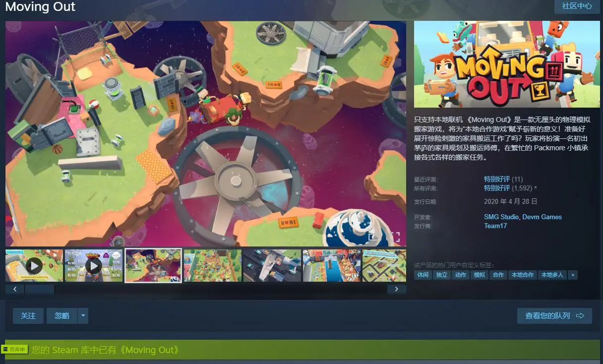Select the 本地合作 tag
This screenshot has height=364, width=603.
pyautogui.click(x=523, y=275)
